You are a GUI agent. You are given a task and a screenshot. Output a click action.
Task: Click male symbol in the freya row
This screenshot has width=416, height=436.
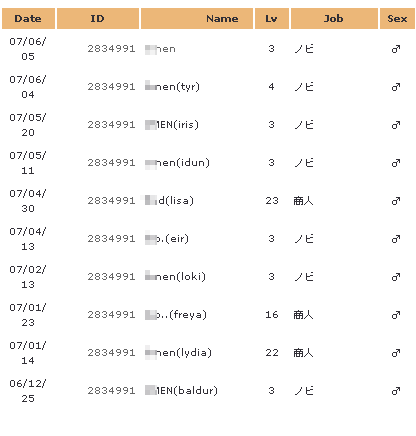396,315
